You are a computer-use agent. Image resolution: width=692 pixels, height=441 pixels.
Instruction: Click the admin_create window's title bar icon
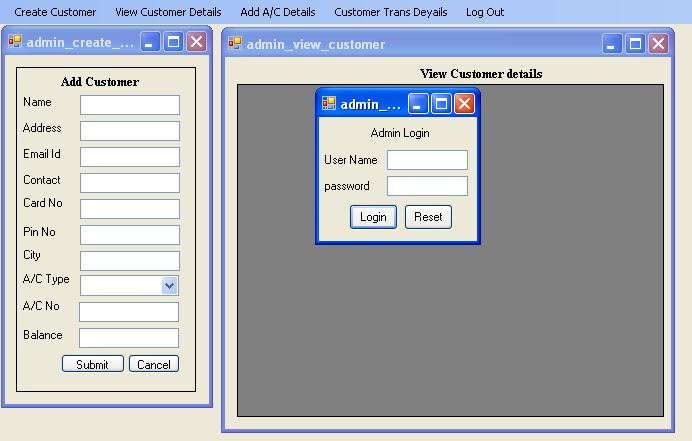15,42
